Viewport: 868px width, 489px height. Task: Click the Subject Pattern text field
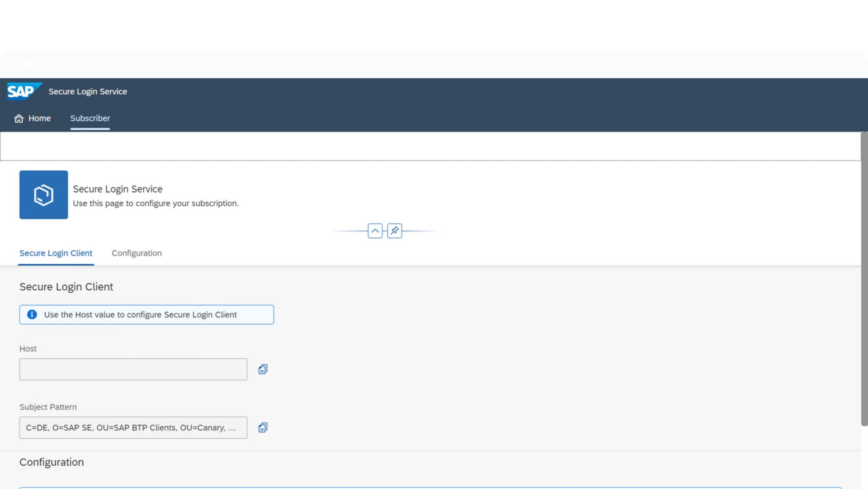coord(133,428)
